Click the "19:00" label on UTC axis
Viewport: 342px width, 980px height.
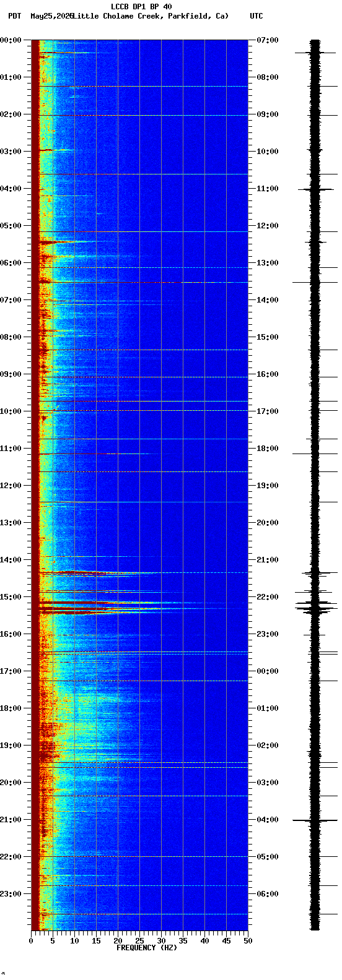(268, 486)
